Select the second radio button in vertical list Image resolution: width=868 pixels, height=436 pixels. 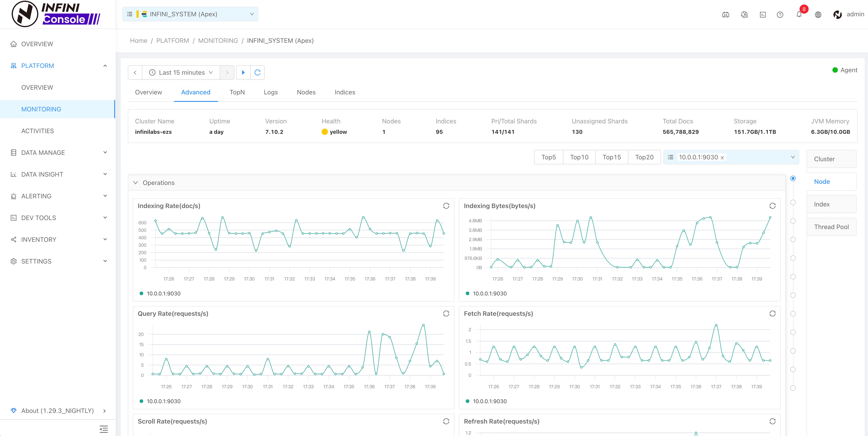(x=793, y=202)
